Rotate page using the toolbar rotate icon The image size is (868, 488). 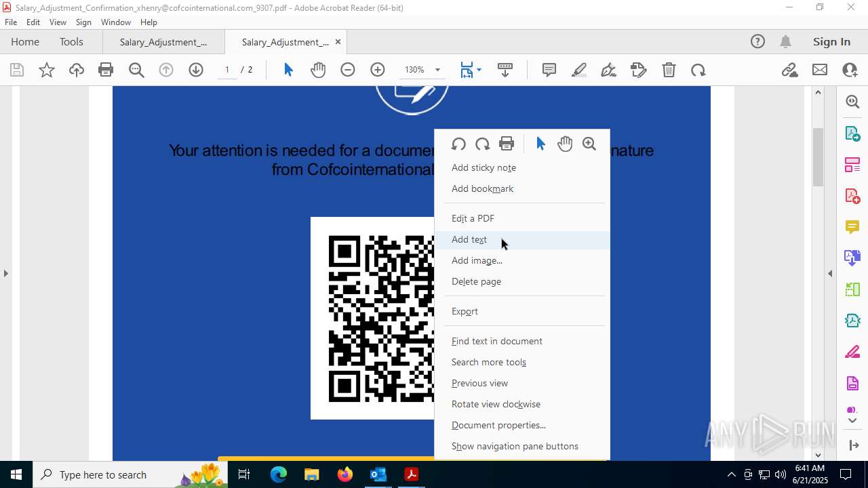(x=698, y=70)
